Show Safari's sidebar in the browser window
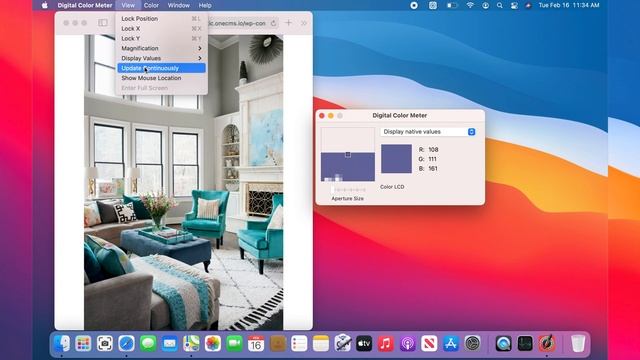The width and height of the screenshot is (640, 360). (103, 23)
